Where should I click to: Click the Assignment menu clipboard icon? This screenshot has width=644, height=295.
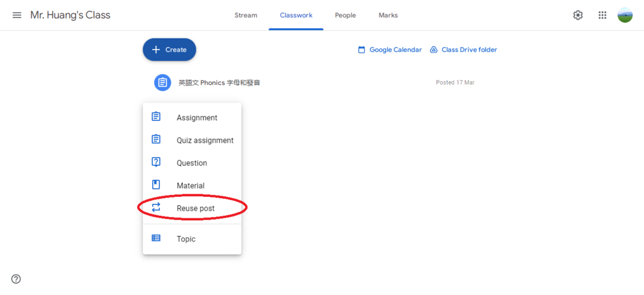(x=156, y=117)
